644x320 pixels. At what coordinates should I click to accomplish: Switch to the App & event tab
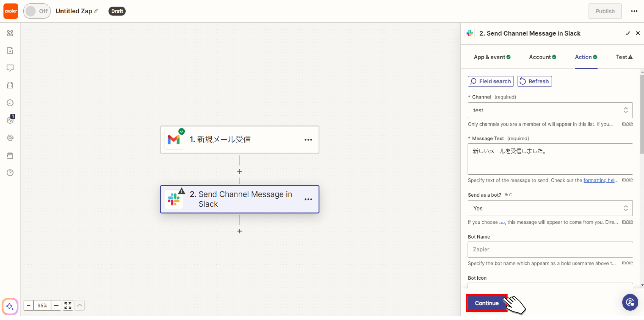[492, 57]
